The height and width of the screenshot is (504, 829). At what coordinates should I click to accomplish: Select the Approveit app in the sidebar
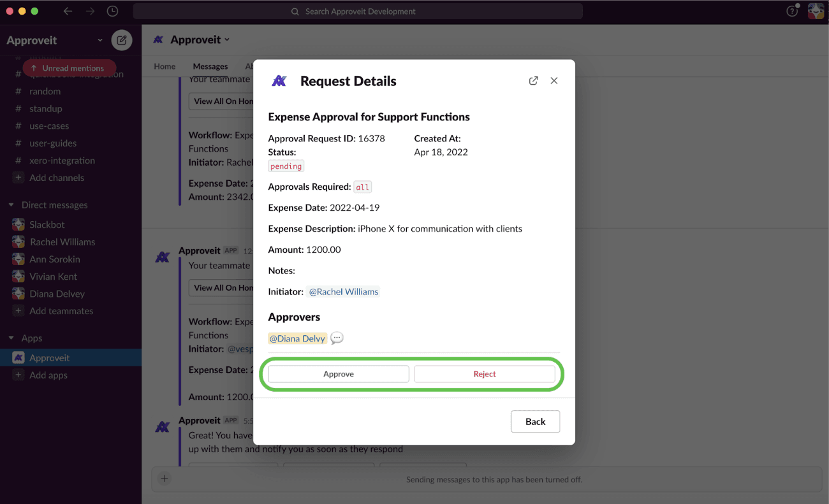click(x=71, y=358)
